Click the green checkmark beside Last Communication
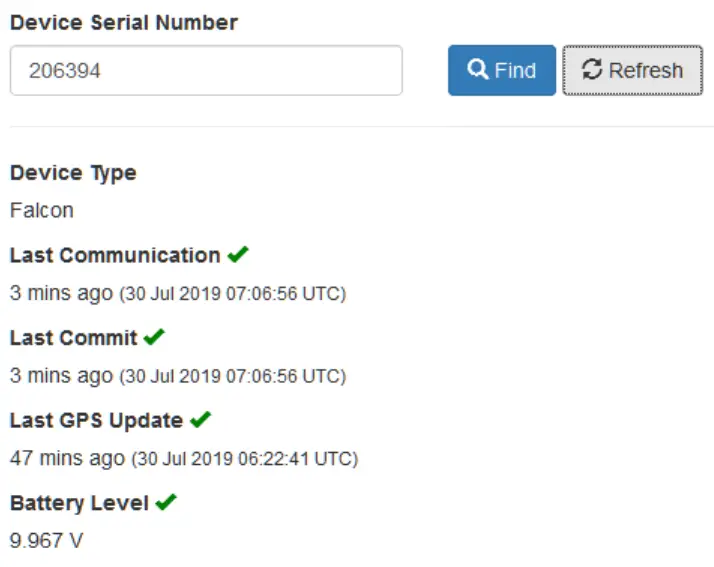Image resolution: width=714 pixels, height=567 pixels. tap(237, 255)
